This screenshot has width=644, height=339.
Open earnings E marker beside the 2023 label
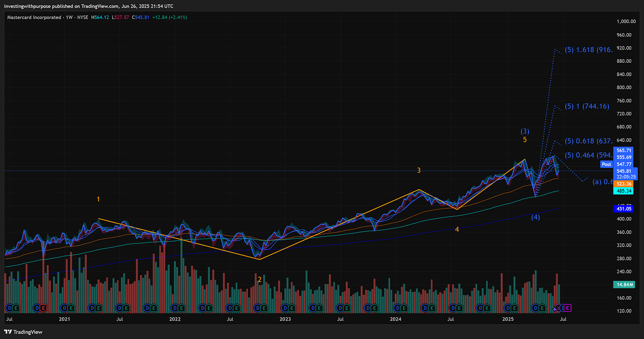291,307
